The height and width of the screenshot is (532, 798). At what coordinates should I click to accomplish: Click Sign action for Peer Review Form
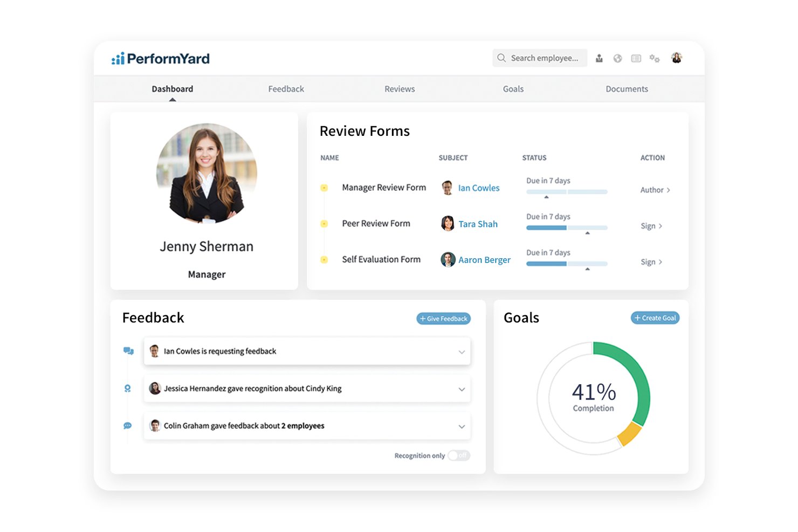[x=651, y=226]
